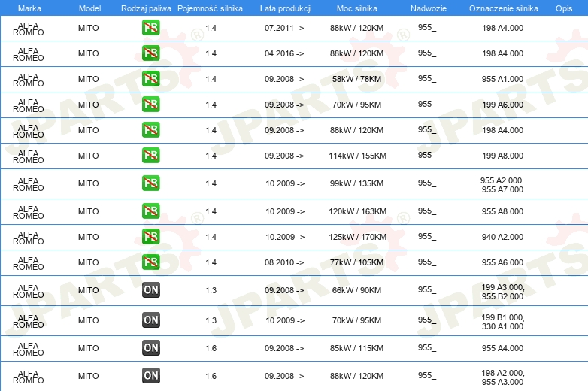Select the production date 08.2010 ->
Viewport: 588px width, 391px height.
284,262
